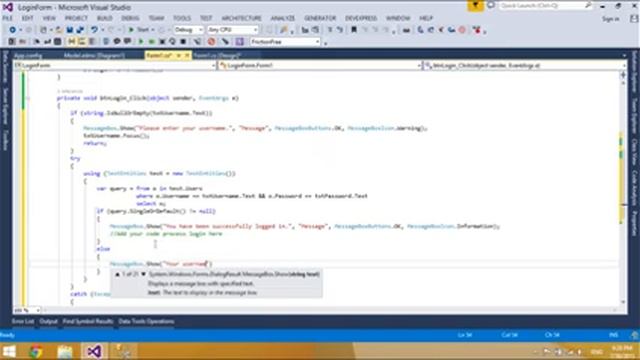Click the Navigate Backward arrow icon
The width and height of the screenshot is (640, 360).
tap(12, 30)
